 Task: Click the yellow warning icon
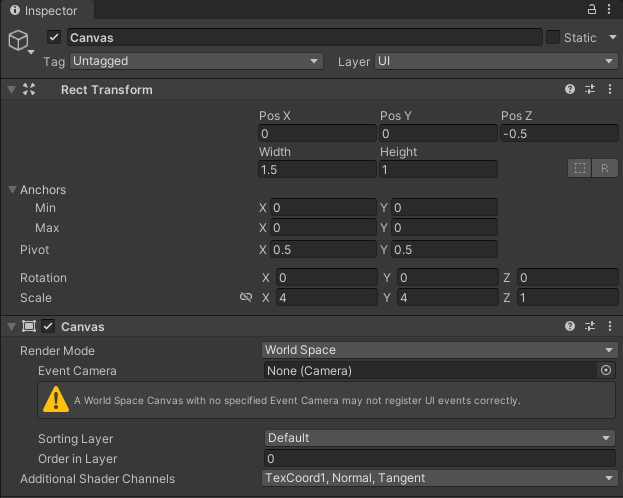point(56,399)
